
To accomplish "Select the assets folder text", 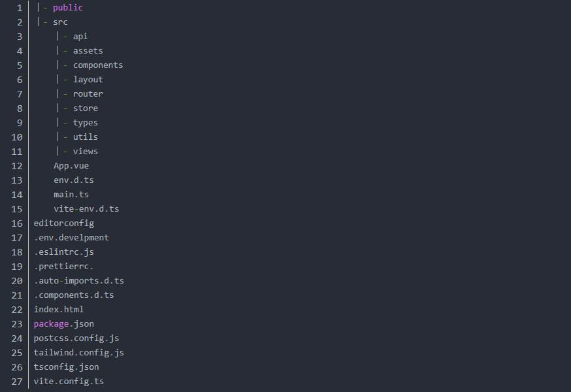I will pyautogui.click(x=88, y=51).
